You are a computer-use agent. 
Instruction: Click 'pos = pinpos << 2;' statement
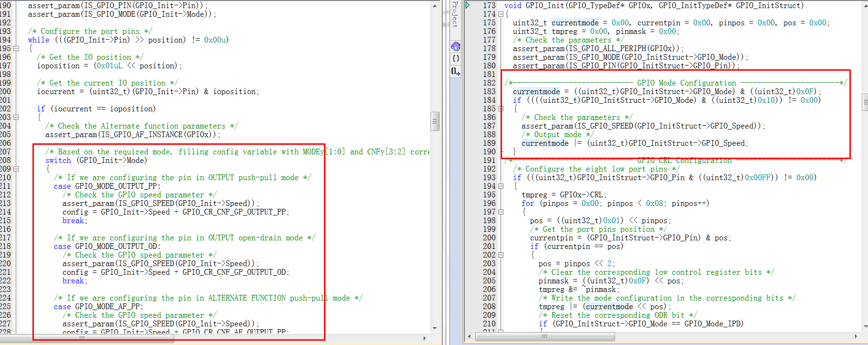[577, 264]
